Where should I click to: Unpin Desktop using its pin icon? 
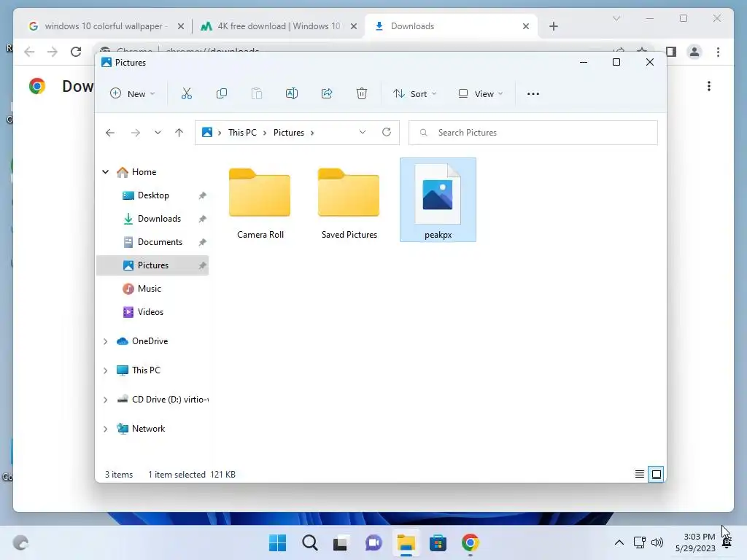pyautogui.click(x=203, y=195)
